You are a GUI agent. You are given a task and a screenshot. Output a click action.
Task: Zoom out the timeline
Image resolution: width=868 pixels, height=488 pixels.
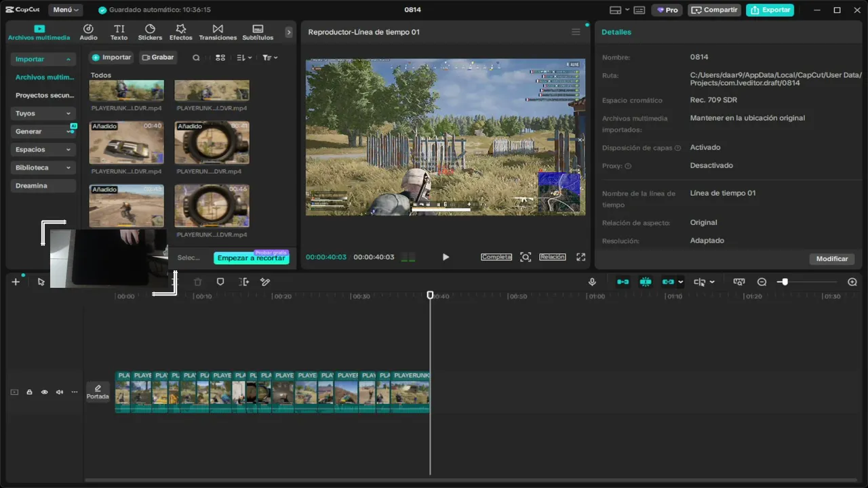pos(762,282)
